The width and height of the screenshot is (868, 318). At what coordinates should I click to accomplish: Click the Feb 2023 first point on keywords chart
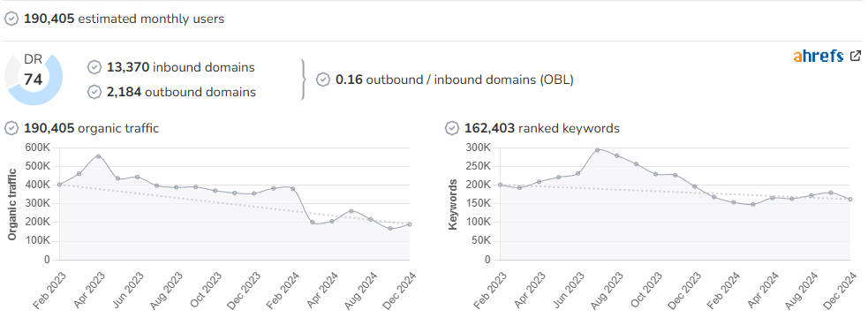[500, 185]
